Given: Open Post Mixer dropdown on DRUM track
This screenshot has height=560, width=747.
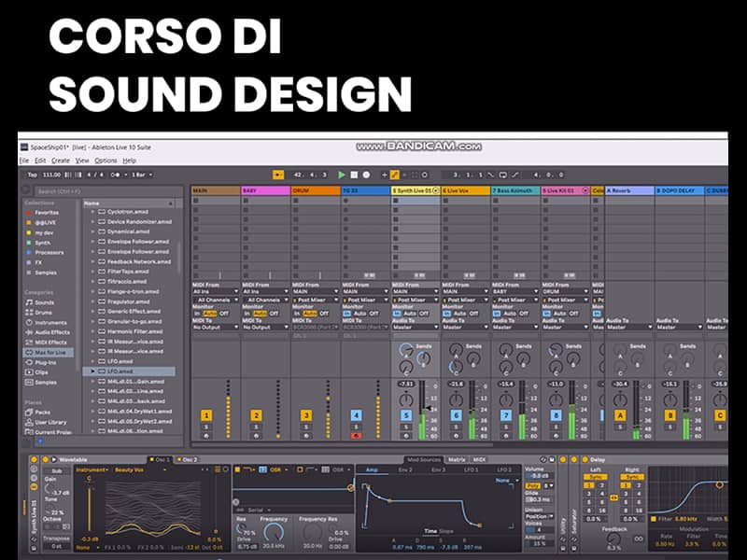Looking at the screenshot, I should coord(316,300).
